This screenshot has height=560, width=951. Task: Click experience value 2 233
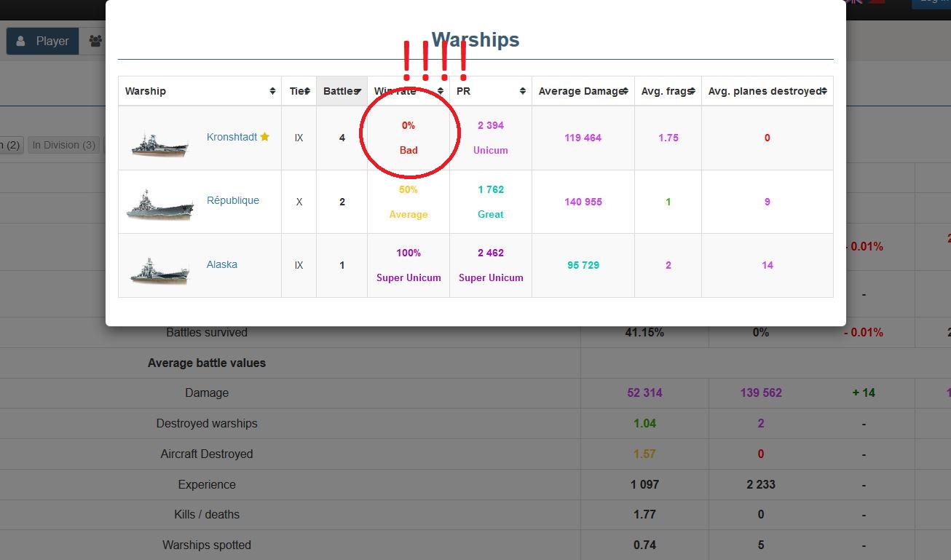761,484
